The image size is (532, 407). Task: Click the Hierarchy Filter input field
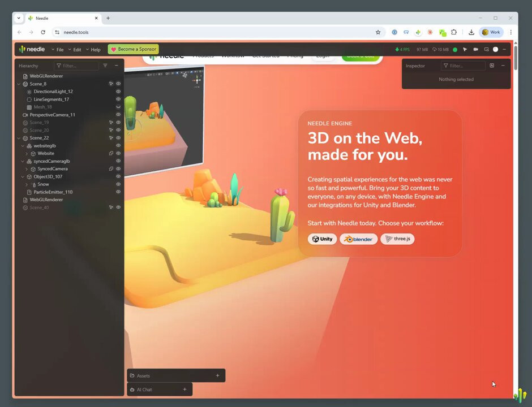point(76,66)
